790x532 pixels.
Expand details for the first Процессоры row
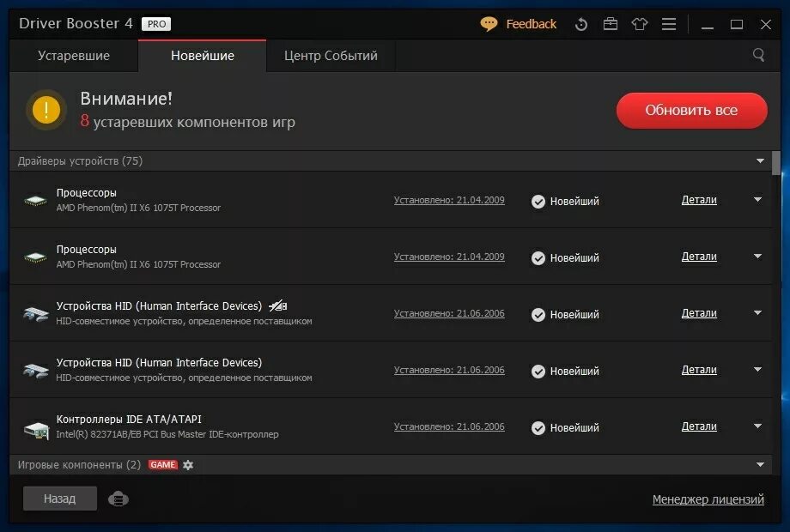coord(757,200)
